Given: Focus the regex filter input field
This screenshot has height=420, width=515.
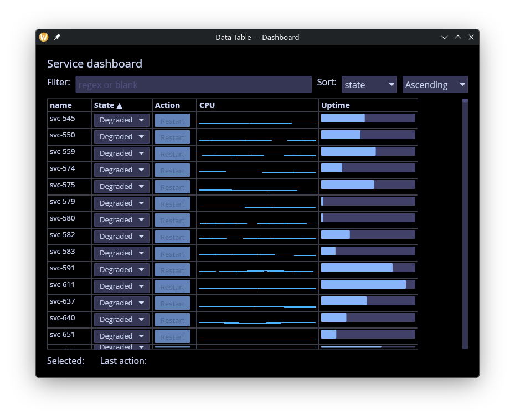Looking at the screenshot, I should pyautogui.click(x=193, y=85).
